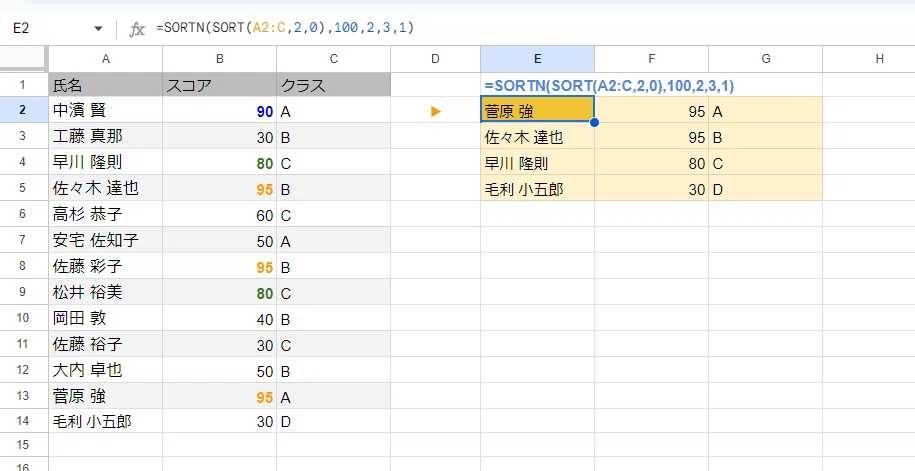915x471 pixels.
Task: Click class D cell in row 14
Action: click(334, 421)
